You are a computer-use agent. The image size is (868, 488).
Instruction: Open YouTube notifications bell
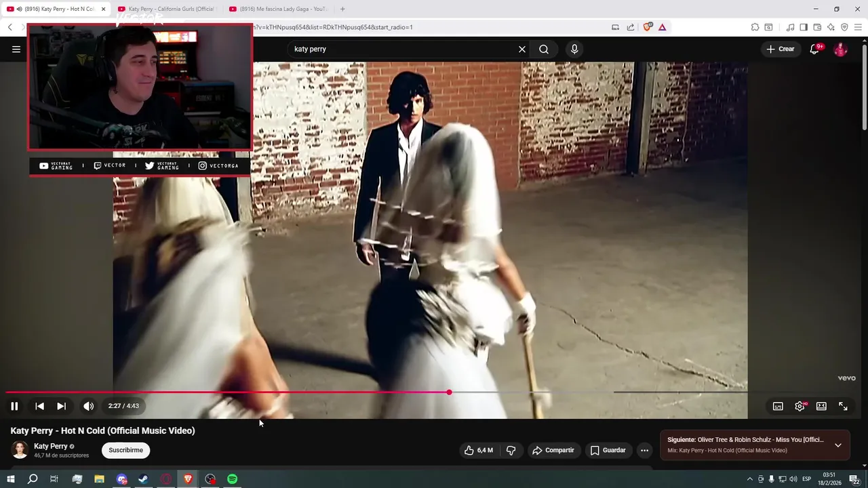815,49
